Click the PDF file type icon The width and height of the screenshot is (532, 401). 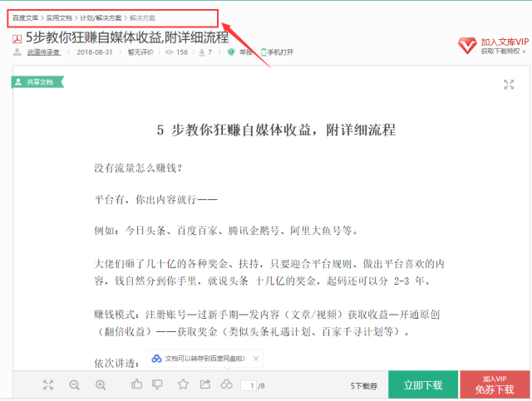tap(17, 39)
